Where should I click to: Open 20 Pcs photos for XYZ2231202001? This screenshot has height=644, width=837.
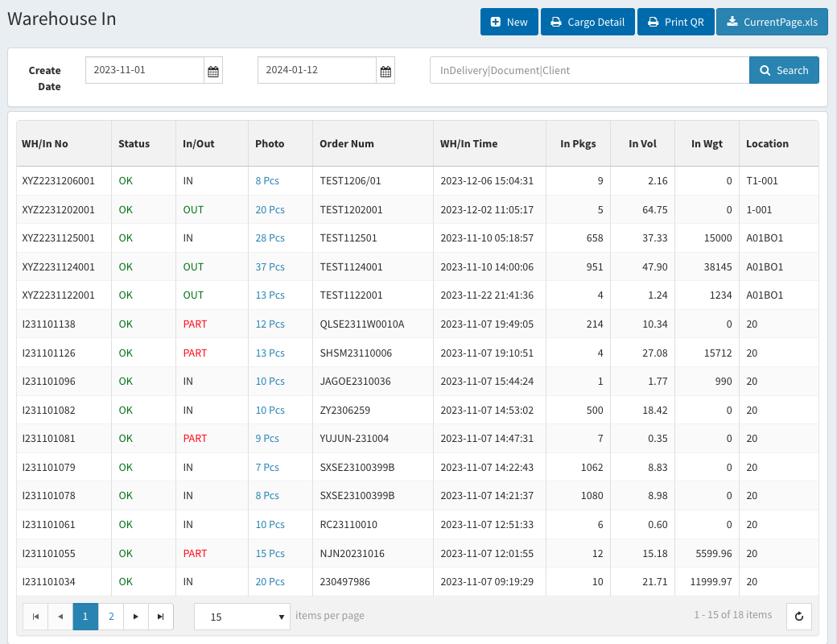pyautogui.click(x=270, y=210)
